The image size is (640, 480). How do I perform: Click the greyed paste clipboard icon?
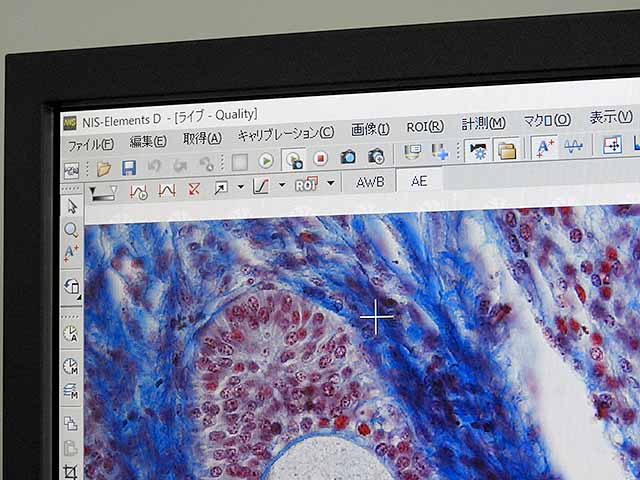71,448
